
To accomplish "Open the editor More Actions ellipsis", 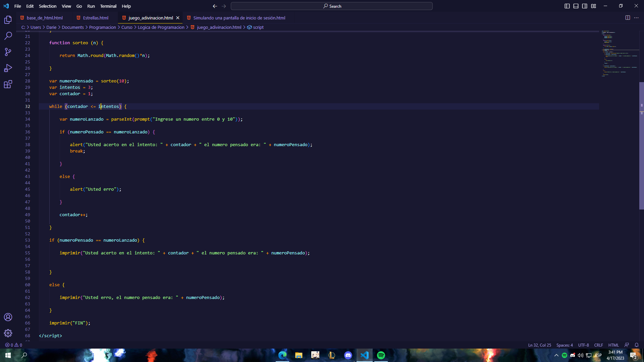I will pyautogui.click(x=636, y=18).
